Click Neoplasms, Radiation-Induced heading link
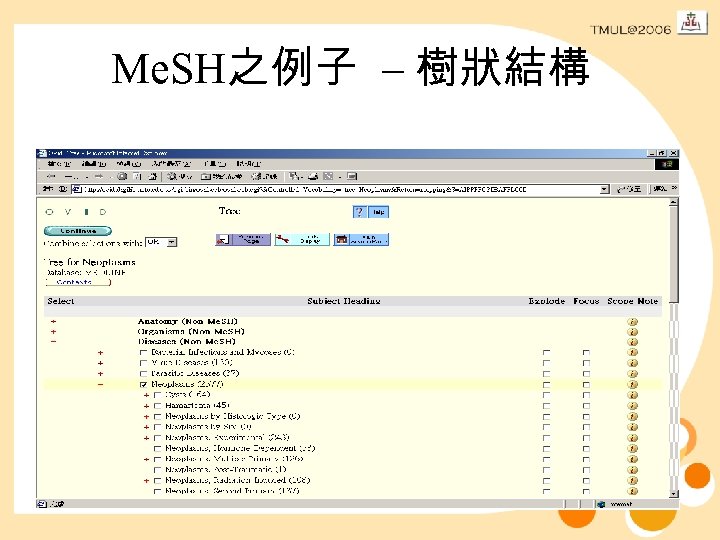This screenshot has height=540, width=720. coord(237,480)
